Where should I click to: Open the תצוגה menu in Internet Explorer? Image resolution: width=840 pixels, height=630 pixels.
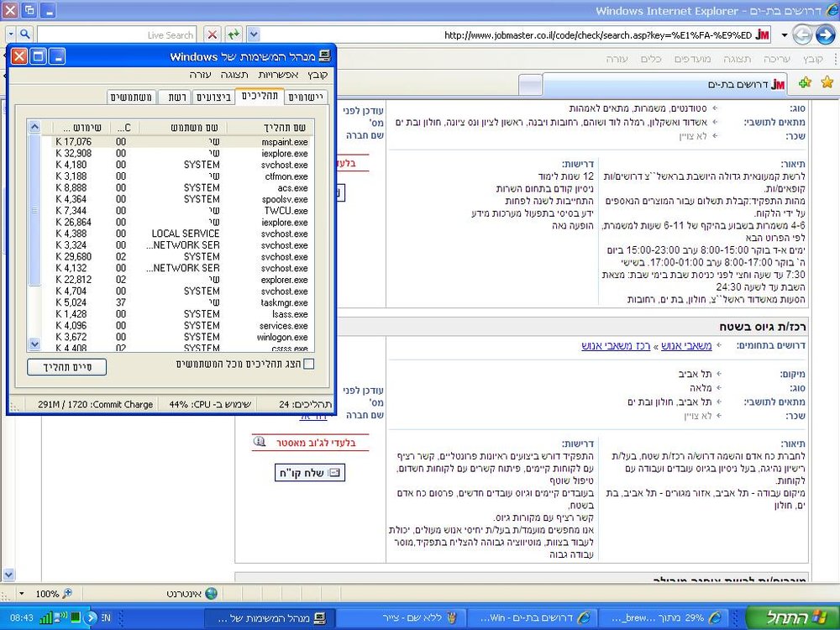tap(738, 59)
